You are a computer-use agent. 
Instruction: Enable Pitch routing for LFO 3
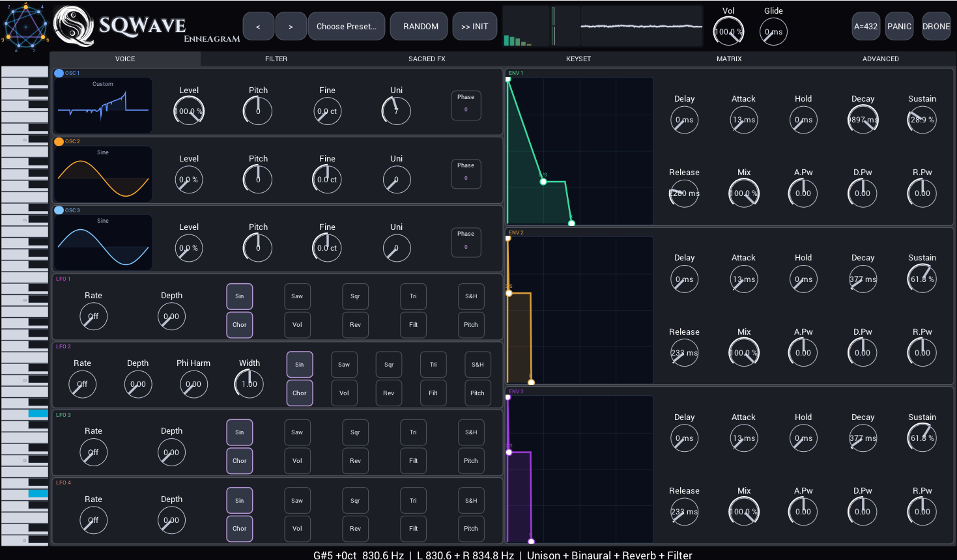pyautogui.click(x=471, y=460)
